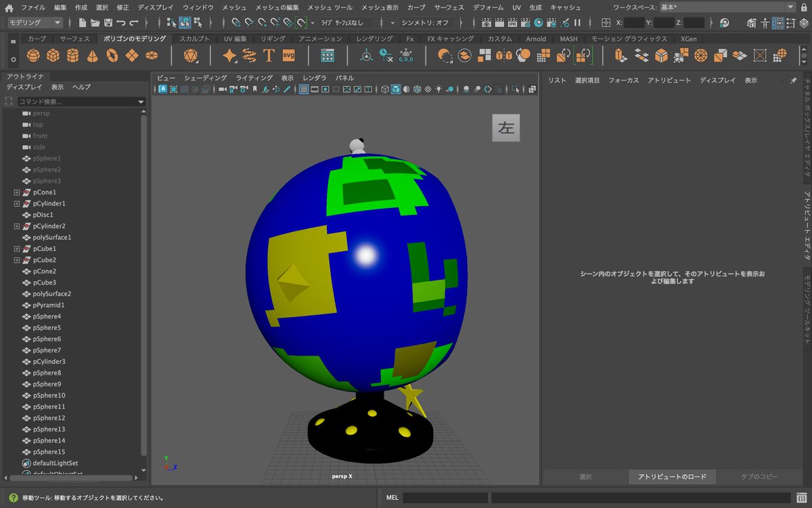Viewport: 812px width, 508px height.
Task: Expand the pCone1 node
Action: (x=17, y=192)
